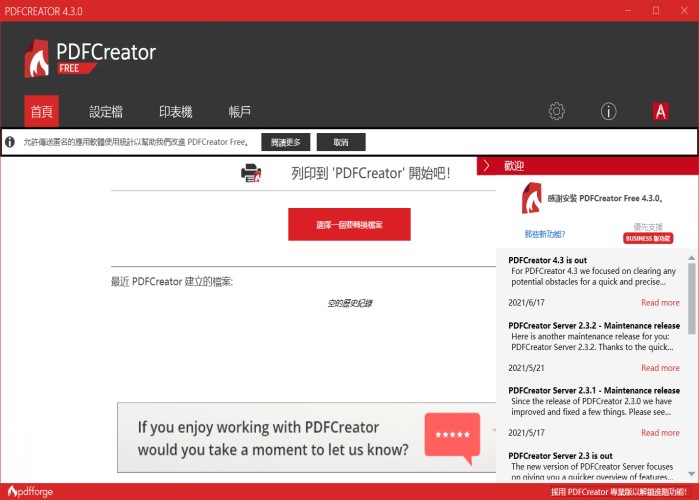
Task: Click the pdfforge logo in the status bar
Action: coord(30,492)
